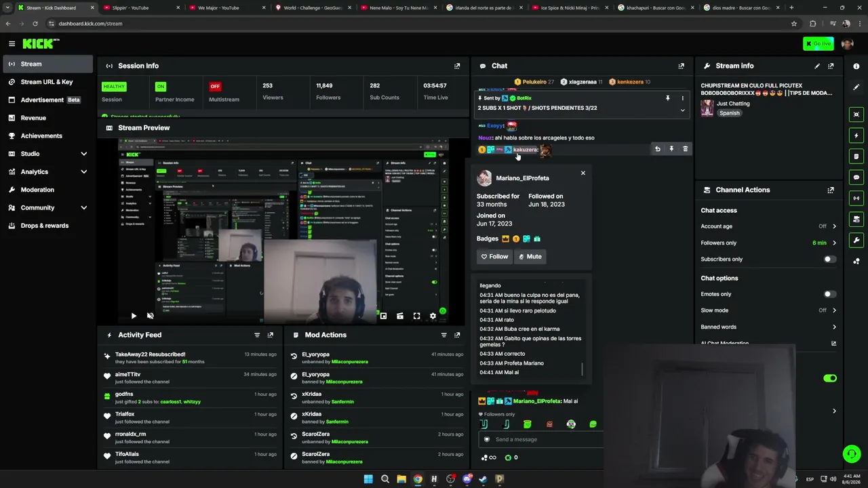
Task: Toggle Subscribers only chat mode
Action: pyautogui.click(x=829, y=259)
